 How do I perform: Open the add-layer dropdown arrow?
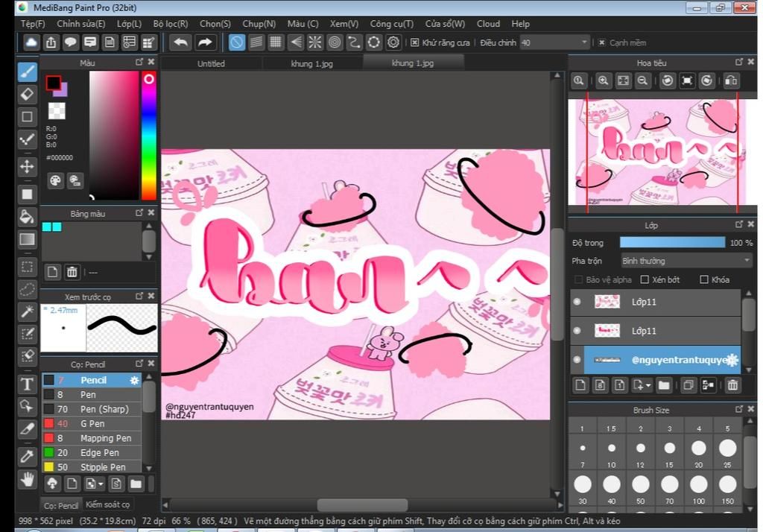point(648,385)
